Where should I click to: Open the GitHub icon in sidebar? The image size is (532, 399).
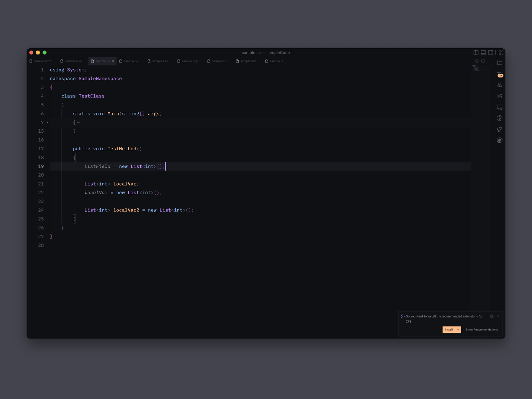(500, 140)
